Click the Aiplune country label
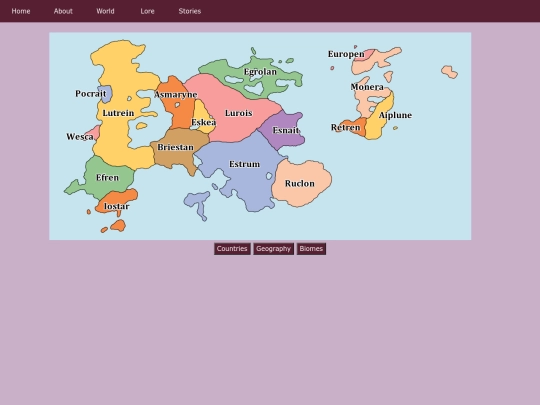 [395, 115]
